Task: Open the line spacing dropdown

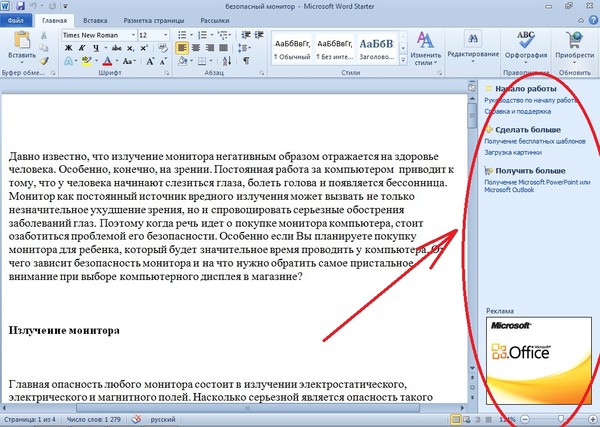Action: (x=244, y=48)
